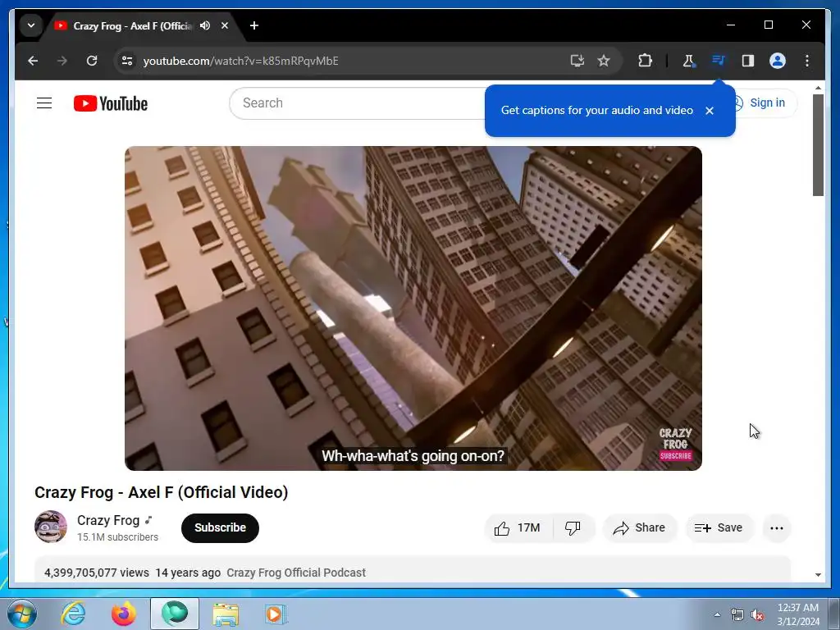Click the browser forward arrow
Screen dimensions: 840x630
[x=62, y=61]
